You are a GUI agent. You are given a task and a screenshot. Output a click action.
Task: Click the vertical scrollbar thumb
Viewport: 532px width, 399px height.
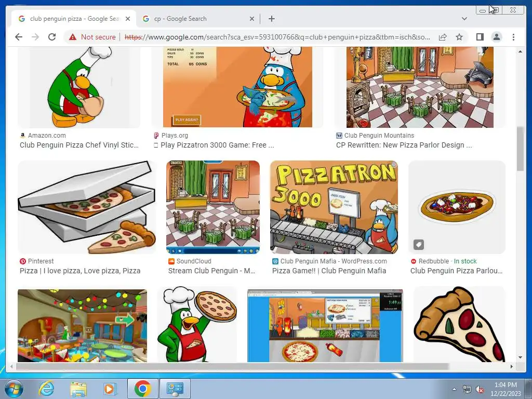point(520,149)
